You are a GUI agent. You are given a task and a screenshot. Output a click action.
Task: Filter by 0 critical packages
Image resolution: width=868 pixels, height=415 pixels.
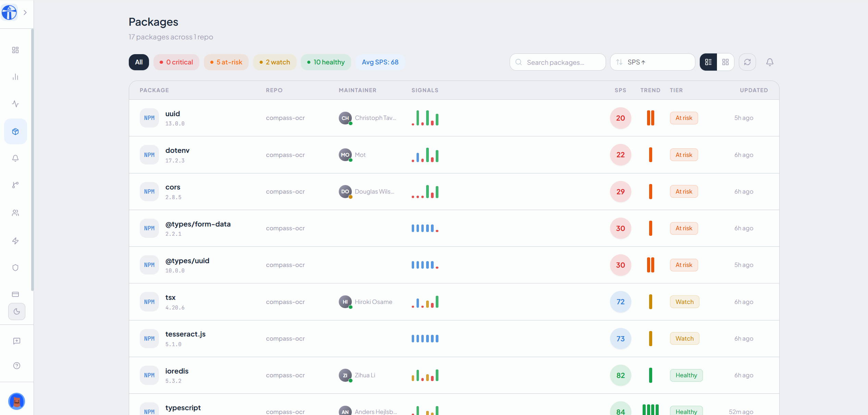[x=176, y=62]
